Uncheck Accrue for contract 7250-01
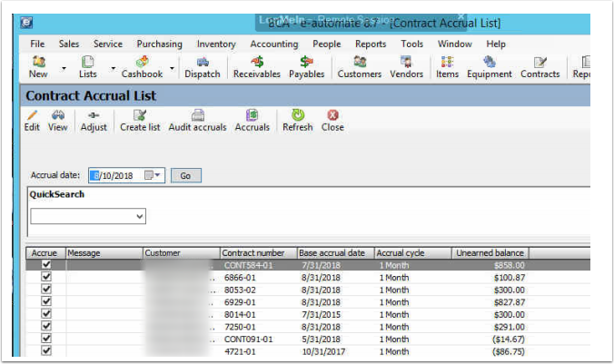The width and height of the screenshot is (614, 364). click(46, 326)
